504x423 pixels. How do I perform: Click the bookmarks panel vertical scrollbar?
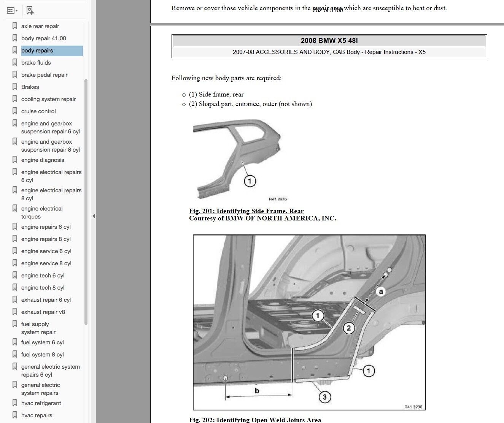pyautogui.click(x=86, y=201)
